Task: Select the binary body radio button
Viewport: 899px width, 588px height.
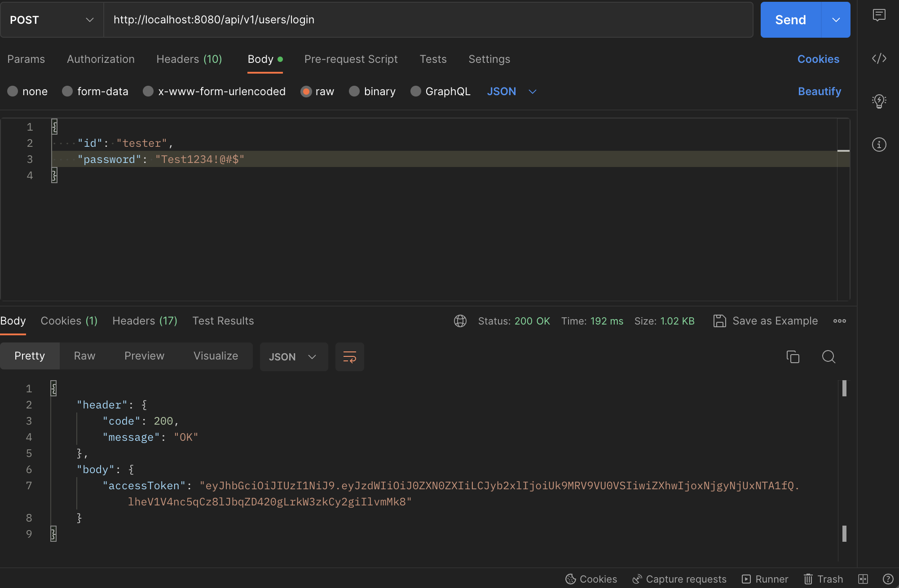Action: (x=354, y=92)
